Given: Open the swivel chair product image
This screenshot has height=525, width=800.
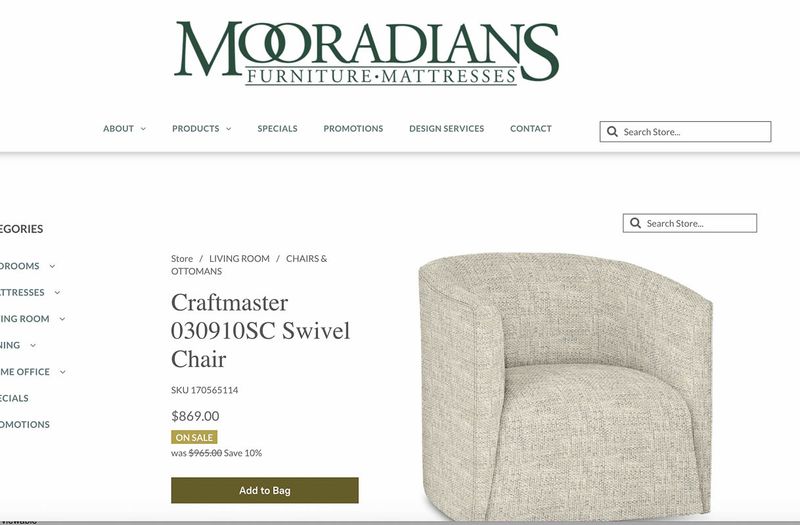Looking at the screenshot, I should point(565,386).
